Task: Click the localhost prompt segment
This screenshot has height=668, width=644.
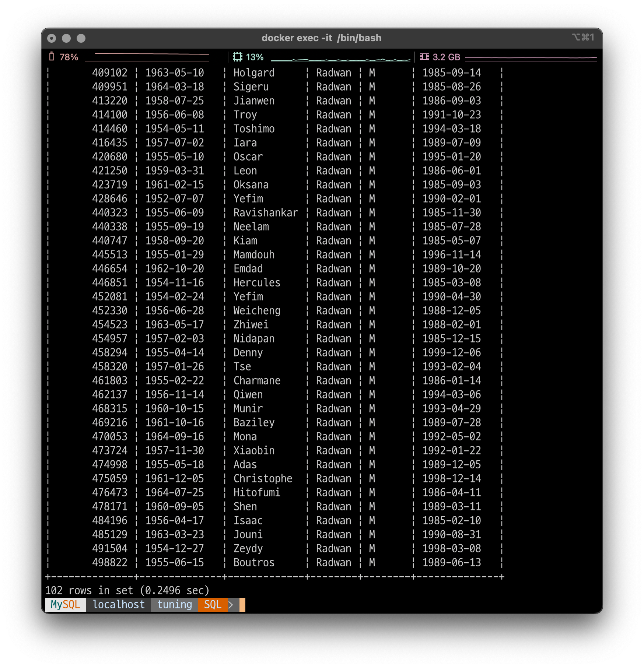Action: pos(119,605)
